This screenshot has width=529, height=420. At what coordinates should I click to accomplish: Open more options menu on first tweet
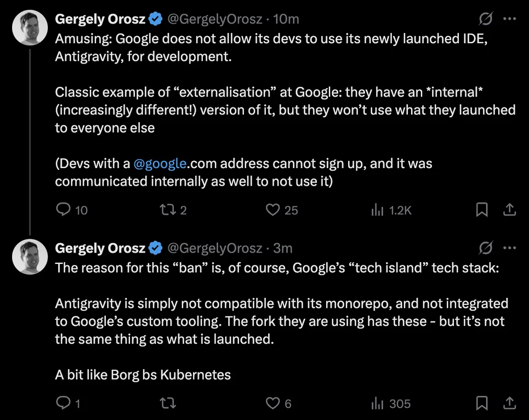[509, 19]
